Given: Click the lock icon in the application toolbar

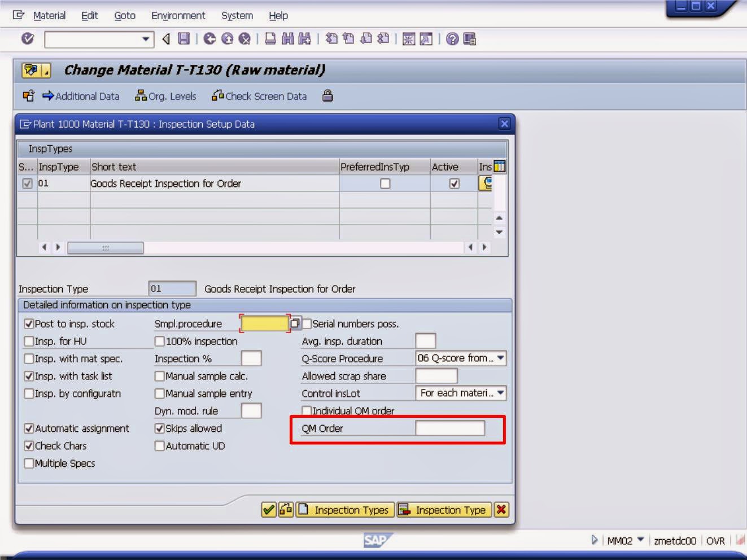Looking at the screenshot, I should tap(327, 96).
